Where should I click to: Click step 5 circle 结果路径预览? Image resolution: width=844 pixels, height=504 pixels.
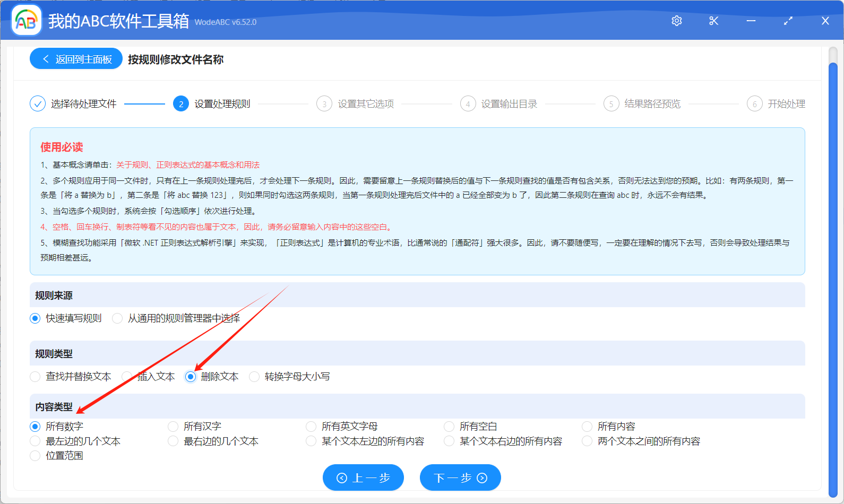[611, 104]
